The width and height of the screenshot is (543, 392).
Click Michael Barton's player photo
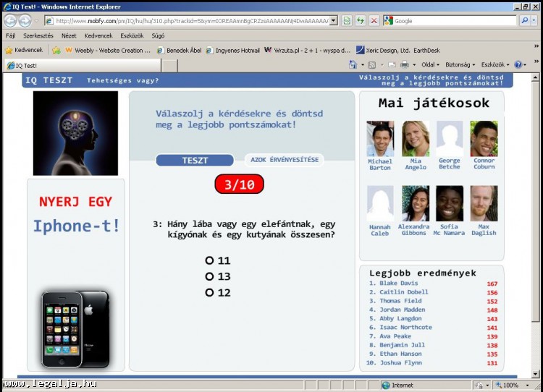point(380,139)
